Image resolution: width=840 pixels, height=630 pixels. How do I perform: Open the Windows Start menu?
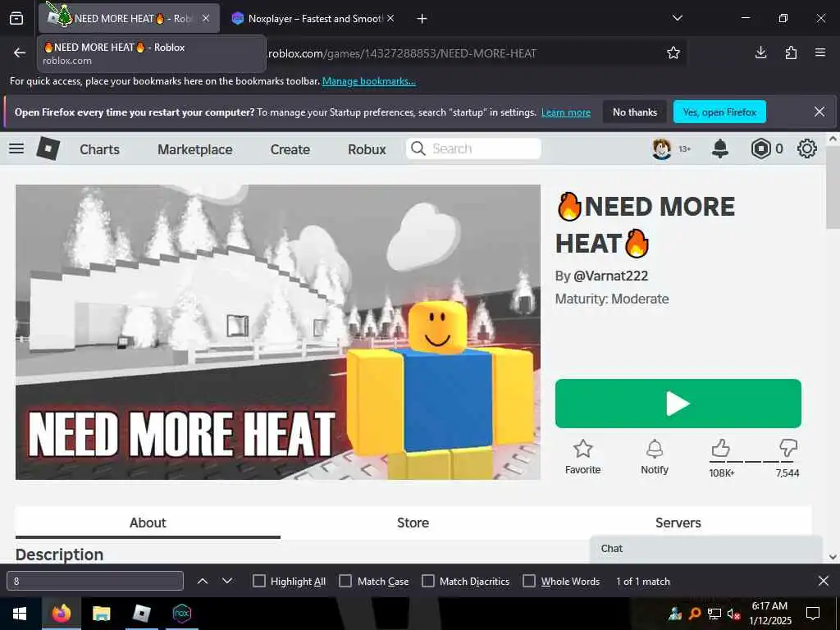pyautogui.click(x=20, y=614)
